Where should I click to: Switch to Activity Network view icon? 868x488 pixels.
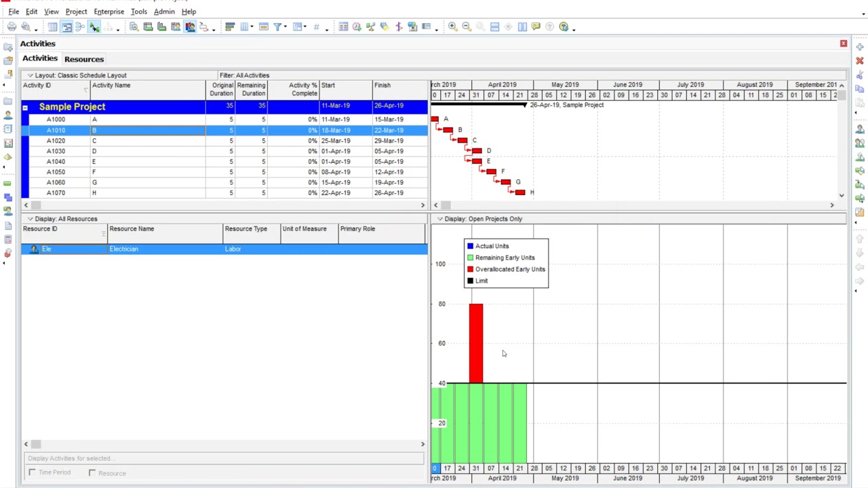coord(80,27)
